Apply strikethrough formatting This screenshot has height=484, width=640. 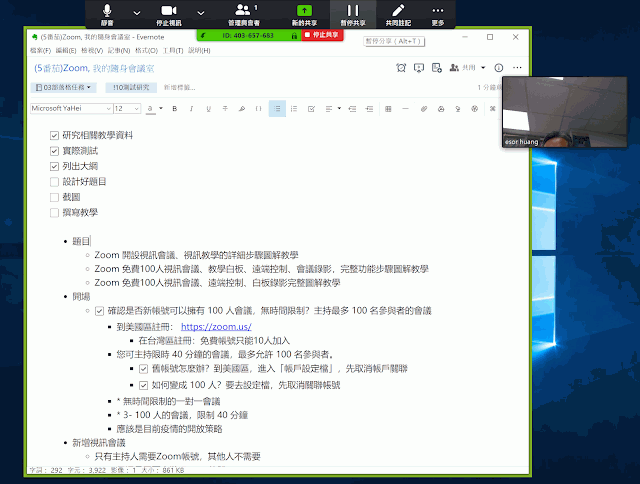click(225, 109)
